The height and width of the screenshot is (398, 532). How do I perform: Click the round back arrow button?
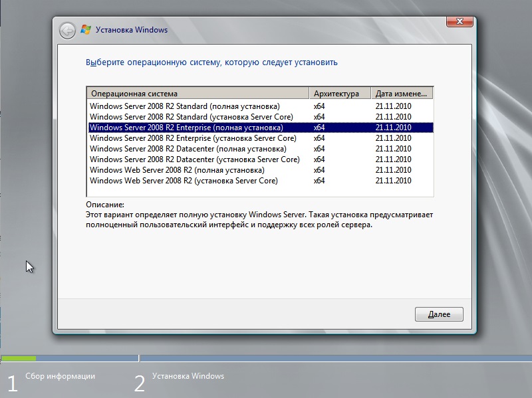point(67,31)
